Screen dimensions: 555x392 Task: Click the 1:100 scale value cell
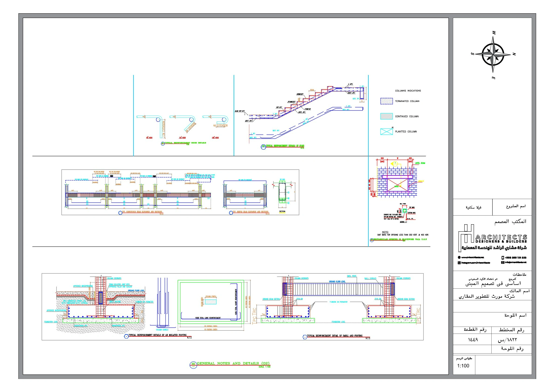click(x=463, y=366)
